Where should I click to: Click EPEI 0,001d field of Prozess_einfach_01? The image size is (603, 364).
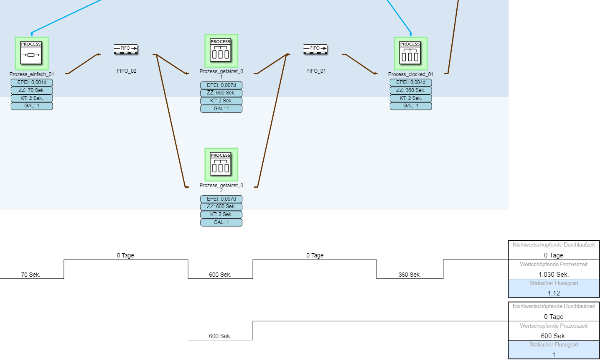32,82
